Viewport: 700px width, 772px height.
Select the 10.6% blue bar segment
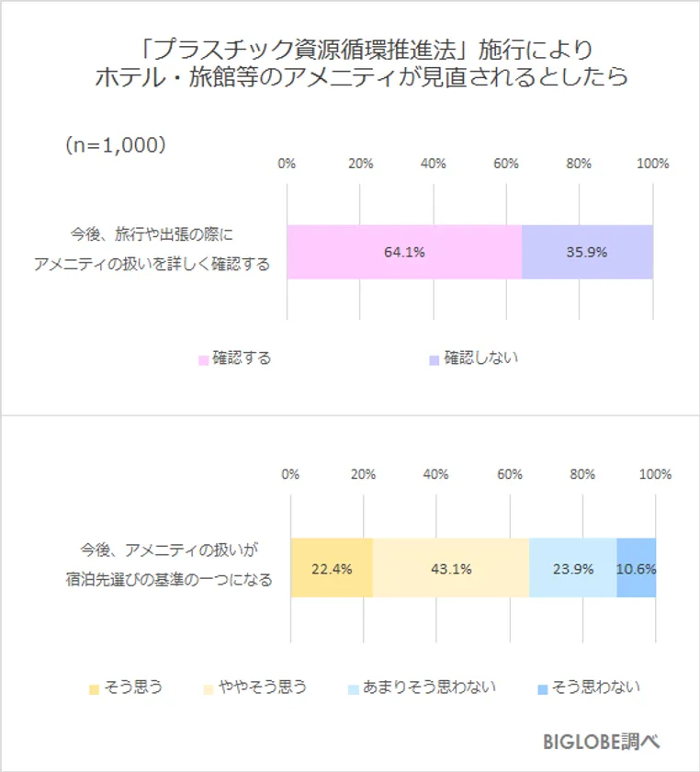[x=637, y=568]
